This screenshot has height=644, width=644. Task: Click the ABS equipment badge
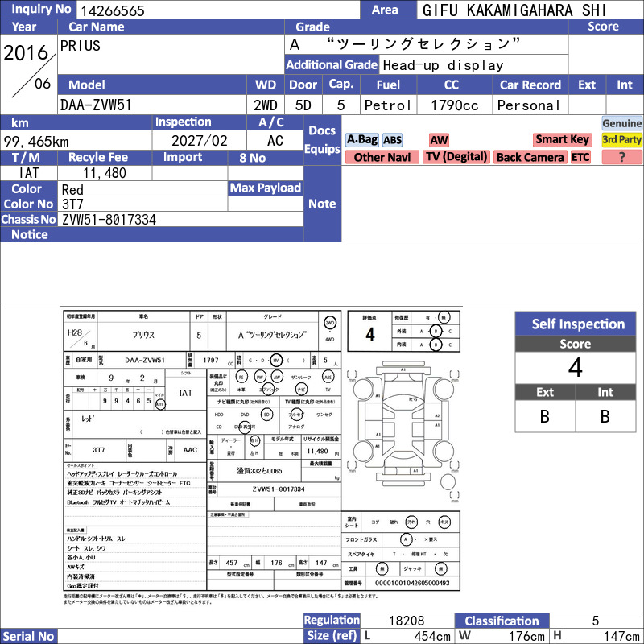[392, 140]
